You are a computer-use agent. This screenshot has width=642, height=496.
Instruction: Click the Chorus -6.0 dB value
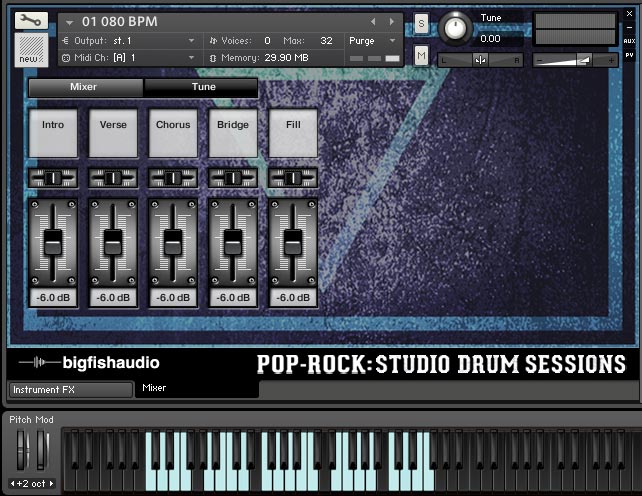[173, 298]
